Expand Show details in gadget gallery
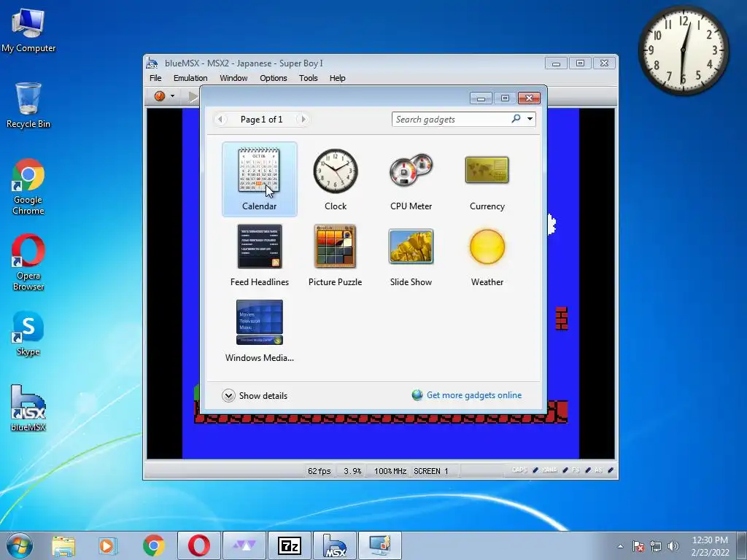 (x=255, y=395)
